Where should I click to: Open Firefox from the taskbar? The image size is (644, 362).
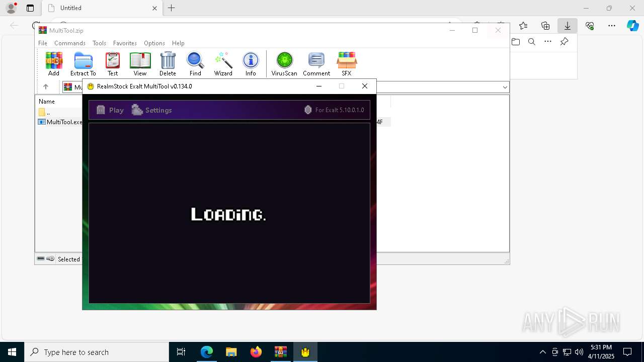pyautogui.click(x=256, y=352)
